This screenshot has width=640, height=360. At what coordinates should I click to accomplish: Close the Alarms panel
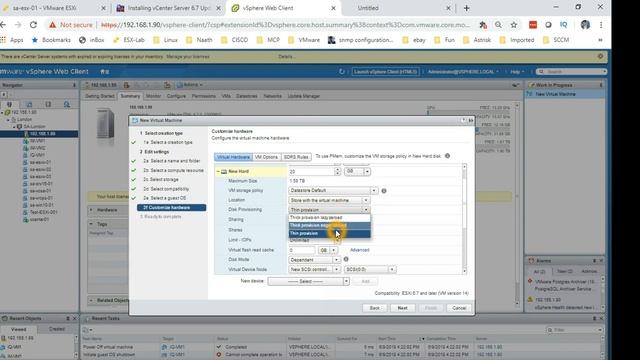point(601,260)
